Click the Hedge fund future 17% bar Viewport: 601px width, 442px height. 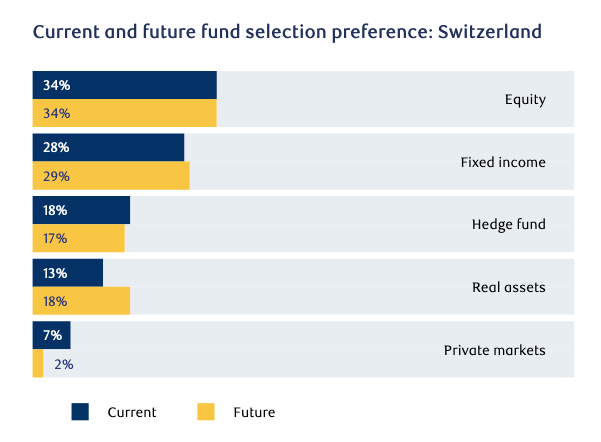78,238
